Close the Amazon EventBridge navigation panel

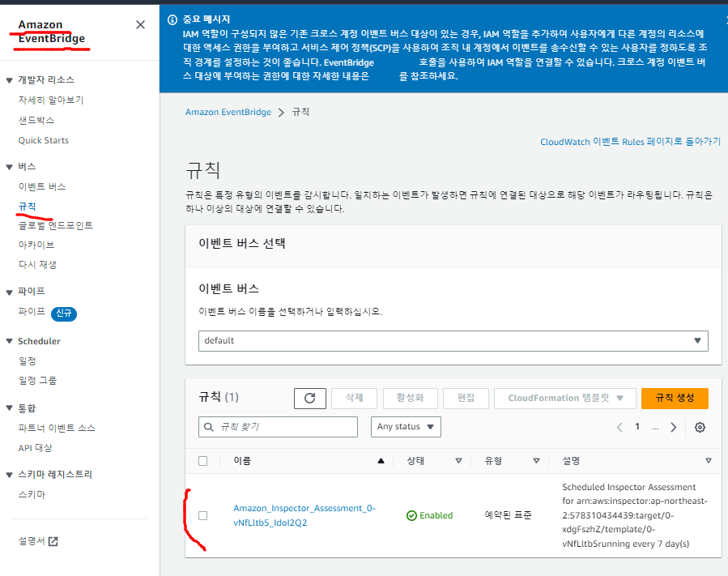[x=140, y=24]
